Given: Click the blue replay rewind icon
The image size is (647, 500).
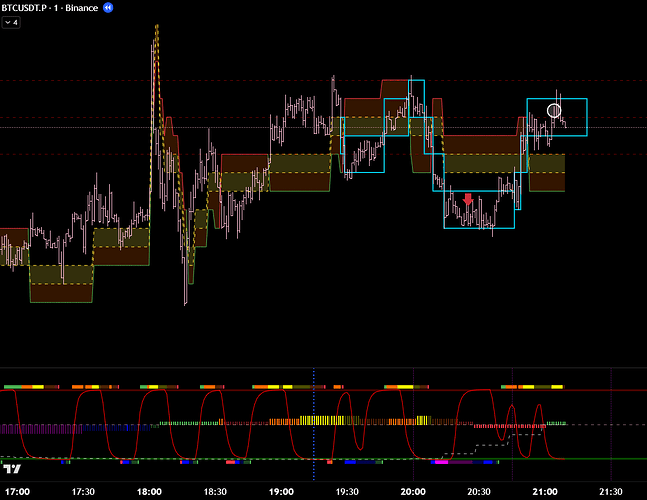Looking at the screenshot, I should [x=108, y=7].
